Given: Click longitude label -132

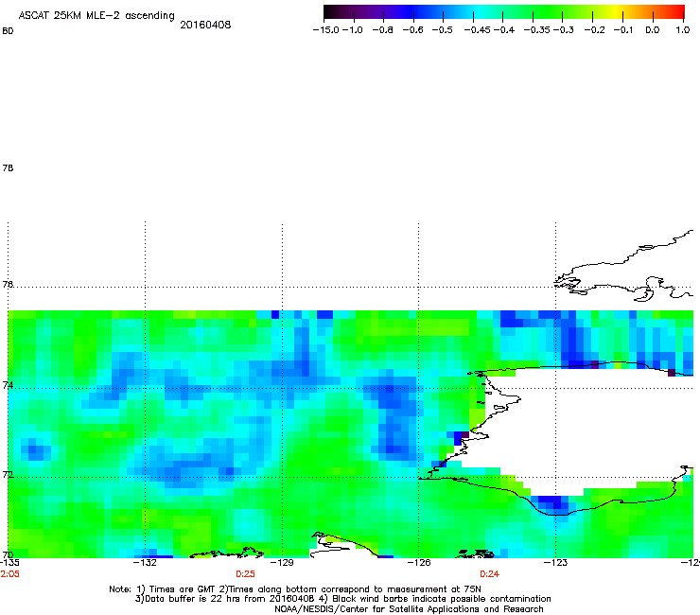Looking at the screenshot, I should click(x=146, y=563).
